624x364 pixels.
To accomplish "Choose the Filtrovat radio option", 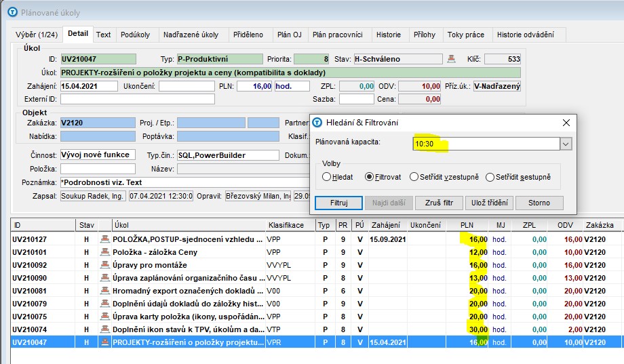I will pos(370,177).
